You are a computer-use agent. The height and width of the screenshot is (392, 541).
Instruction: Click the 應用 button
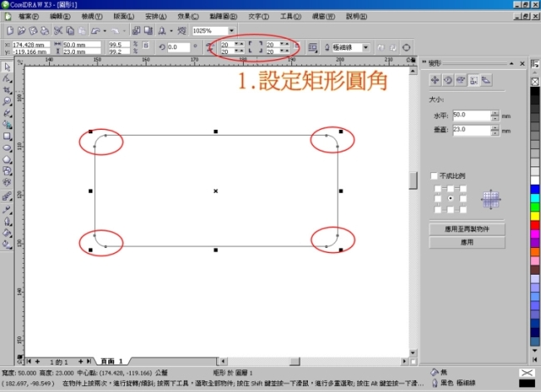pos(467,242)
